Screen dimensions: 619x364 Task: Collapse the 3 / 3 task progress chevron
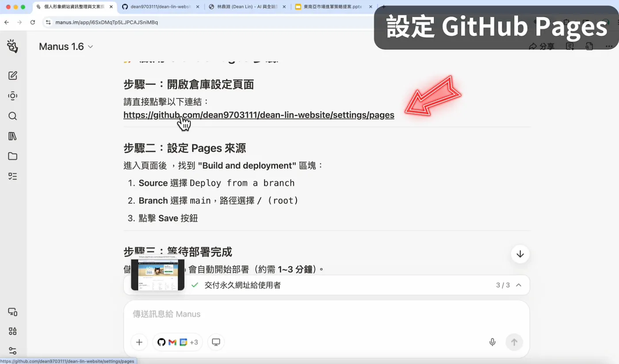point(519,285)
